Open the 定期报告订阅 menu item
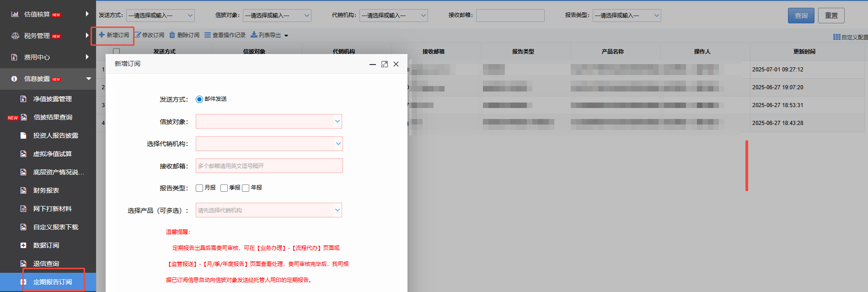Screen dimensions: 868x292 [x=48, y=282]
